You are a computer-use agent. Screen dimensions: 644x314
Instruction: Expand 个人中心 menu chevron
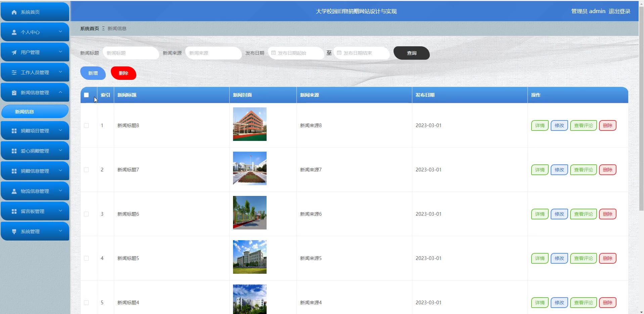tap(60, 32)
